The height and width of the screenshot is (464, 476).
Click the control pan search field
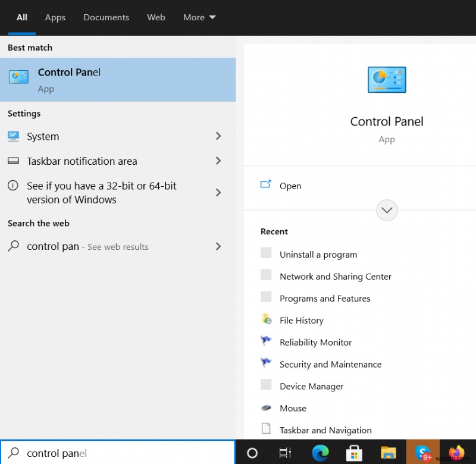click(x=119, y=453)
